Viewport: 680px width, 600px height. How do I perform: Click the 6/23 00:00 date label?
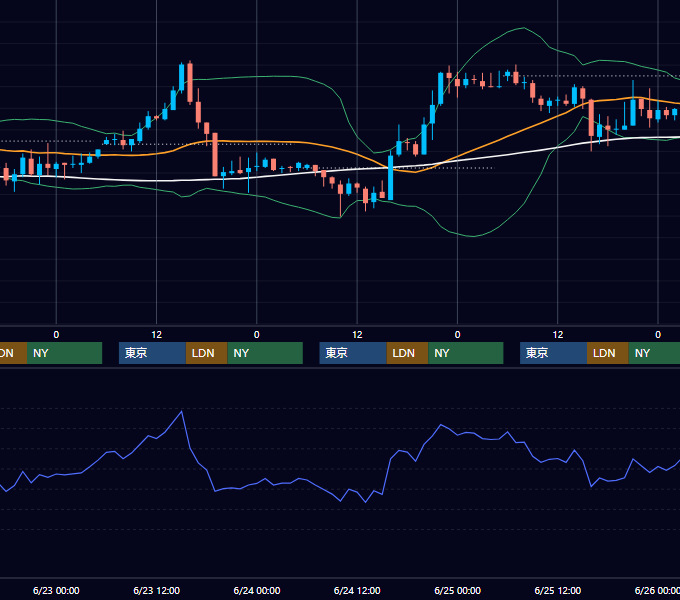[x=56, y=590]
